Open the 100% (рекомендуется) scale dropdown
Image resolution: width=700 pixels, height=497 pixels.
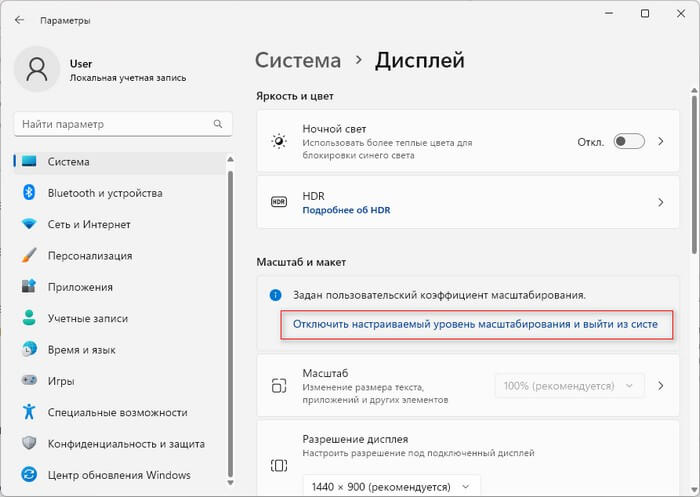pyautogui.click(x=570, y=385)
